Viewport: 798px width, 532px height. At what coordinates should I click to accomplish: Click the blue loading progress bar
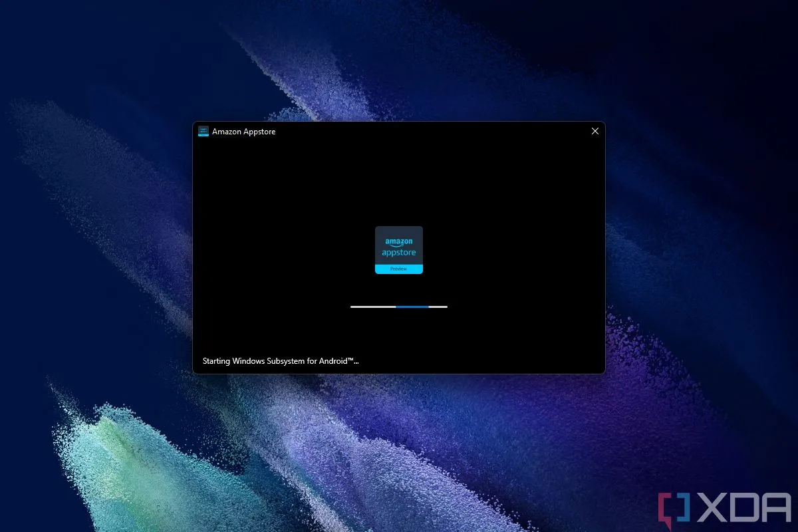pyautogui.click(x=412, y=307)
